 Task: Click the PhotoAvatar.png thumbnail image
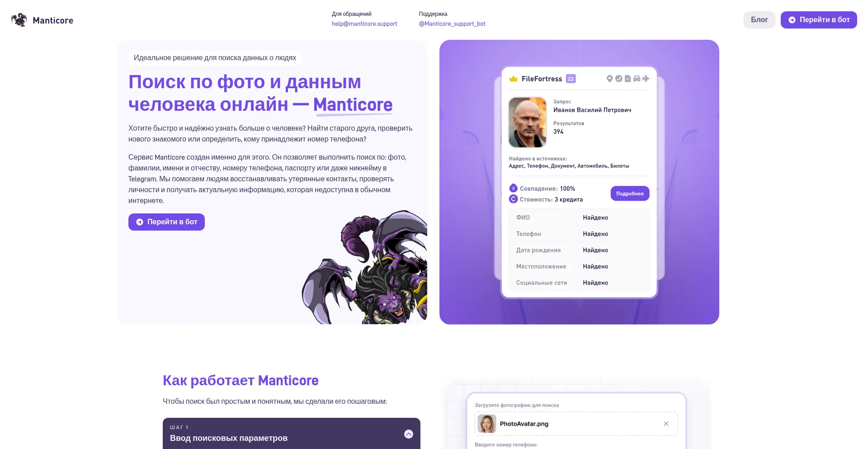[x=487, y=424]
